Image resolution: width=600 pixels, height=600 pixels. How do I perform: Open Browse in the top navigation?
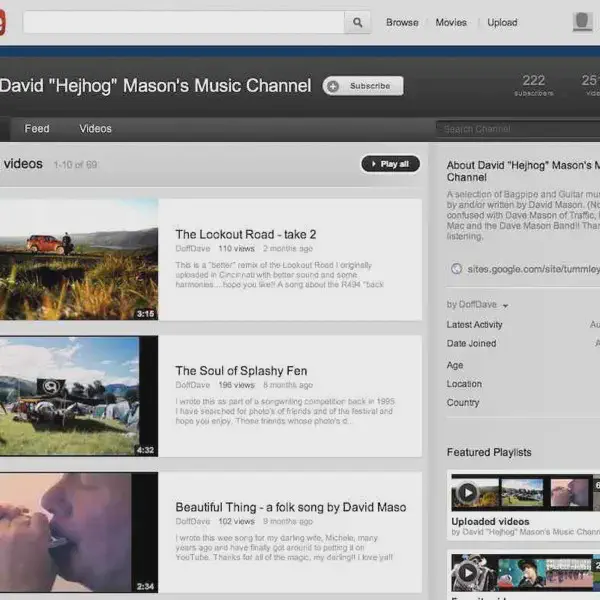tap(402, 22)
